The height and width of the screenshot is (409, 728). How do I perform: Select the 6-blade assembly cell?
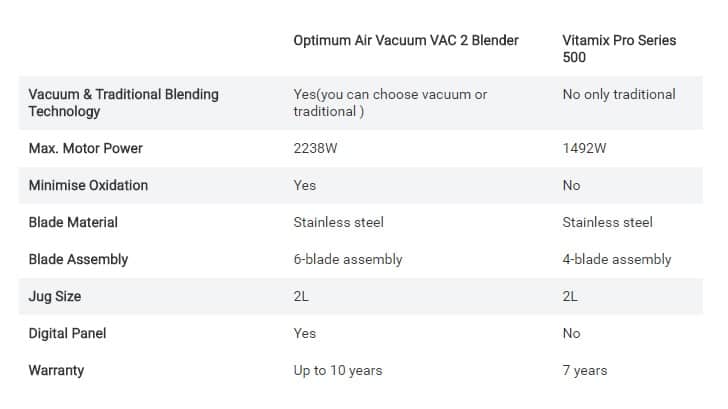tap(348, 260)
